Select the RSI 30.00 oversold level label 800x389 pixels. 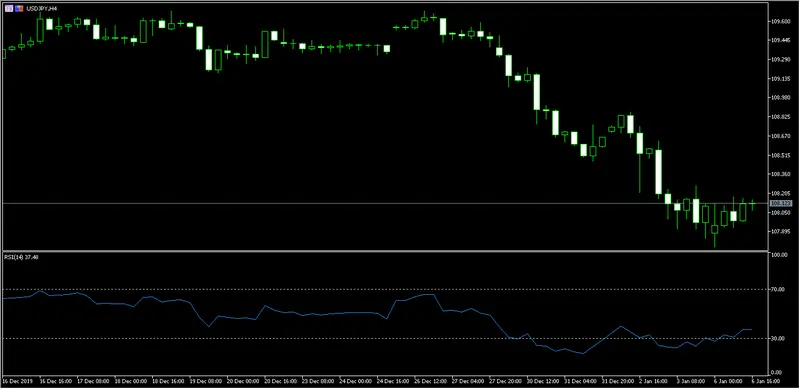click(777, 338)
